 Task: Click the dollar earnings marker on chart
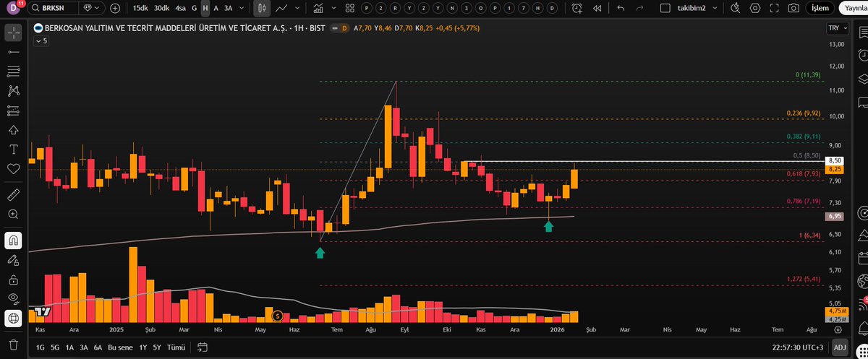click(276, 316)
